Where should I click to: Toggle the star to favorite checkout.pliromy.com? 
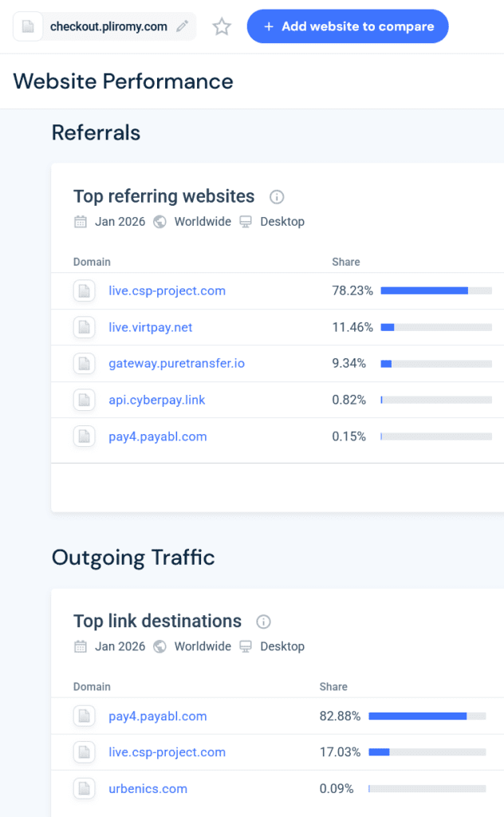pyautogui.click(x=221, y=26)
